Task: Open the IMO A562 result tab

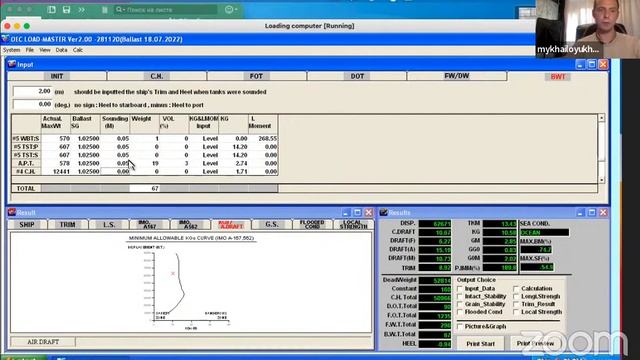Action: pyautogui.click(x=190, y=224)
